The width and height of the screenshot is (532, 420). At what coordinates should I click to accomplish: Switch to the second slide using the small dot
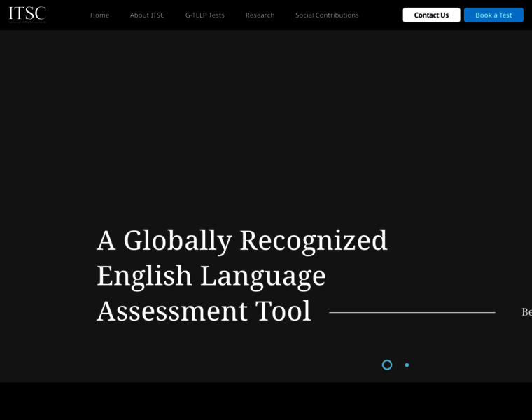407,365
